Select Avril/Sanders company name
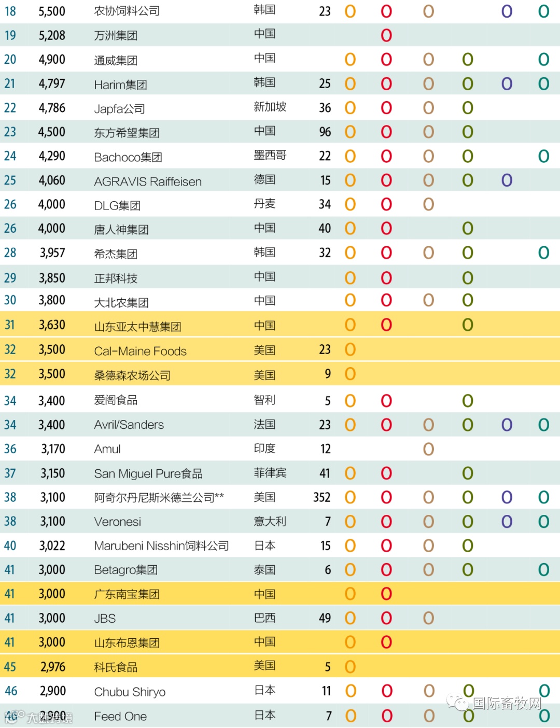The height and width of the screenshot is (728, 560). (129, 425)
